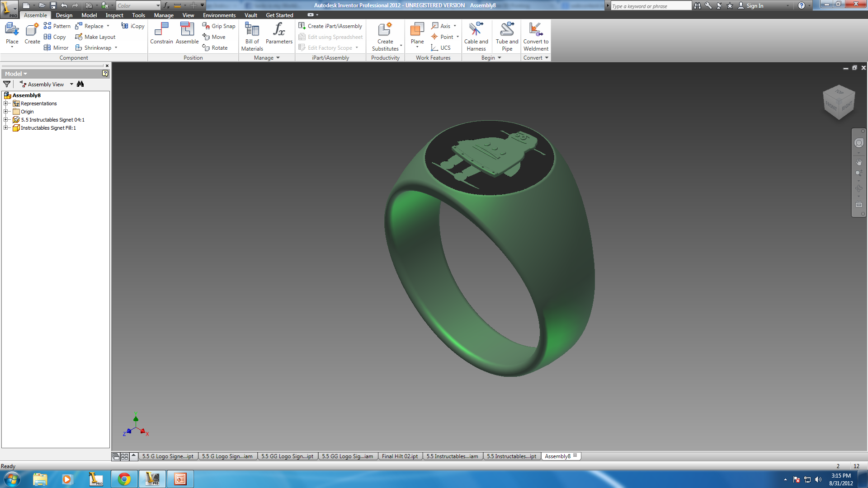Select the Shrinkwrap tool

click(x=93, y=48)
